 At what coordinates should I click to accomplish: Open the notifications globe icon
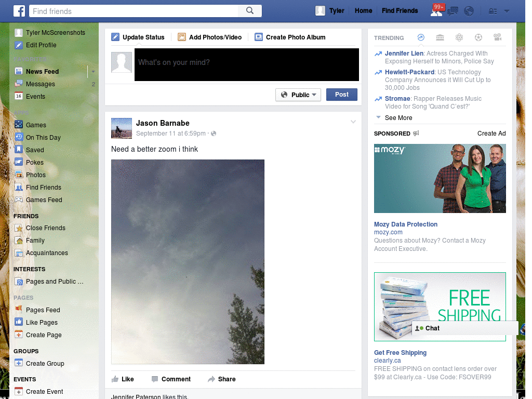click(469, 11)
